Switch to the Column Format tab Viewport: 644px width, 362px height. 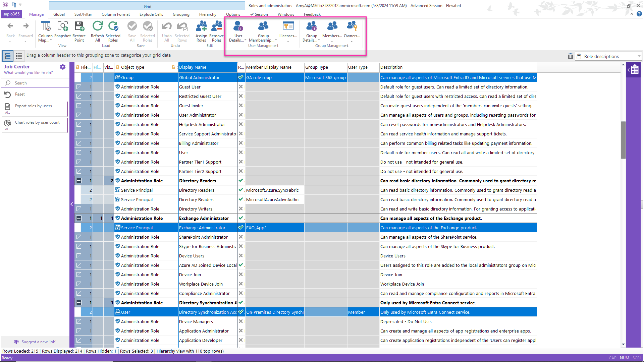tap(116, 14)
